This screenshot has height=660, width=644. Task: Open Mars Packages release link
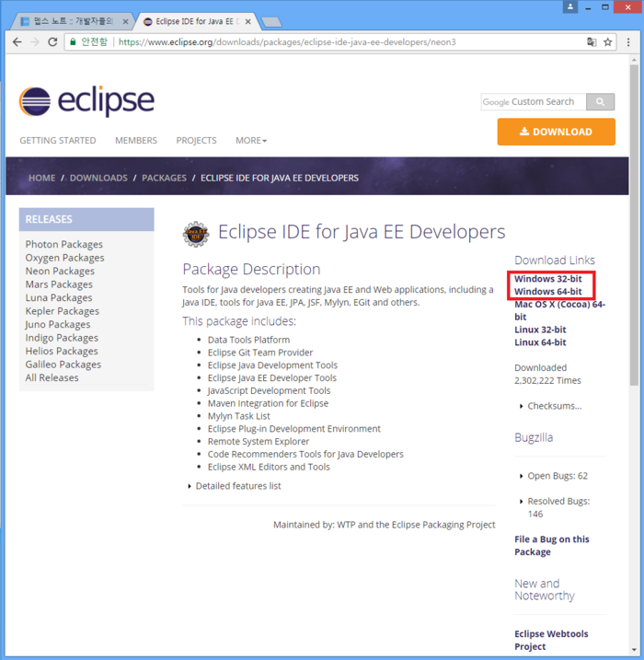coord(59,284)
